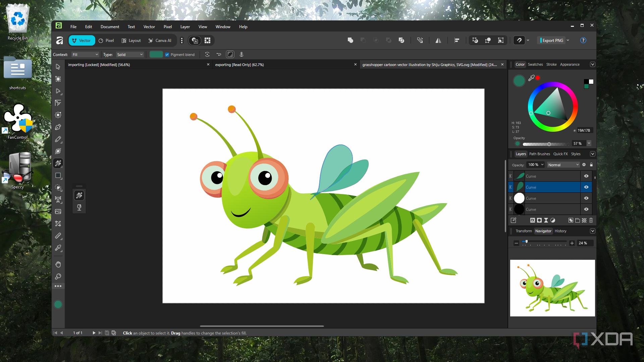Viewport: 644px width, 362px height.
Task: Hide the top Curve layer
Action: click(x=586, y=176)
